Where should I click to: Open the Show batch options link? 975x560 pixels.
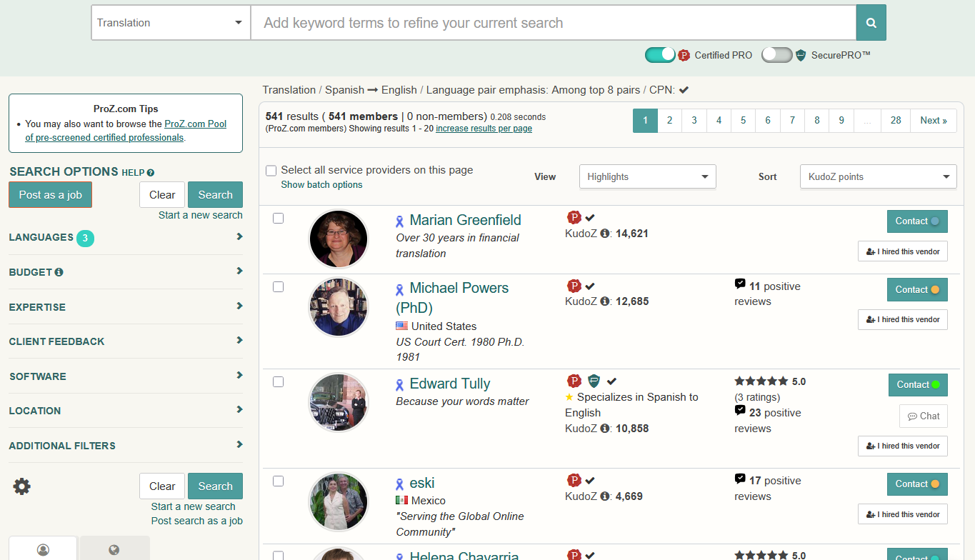click(x=321, y=185)
